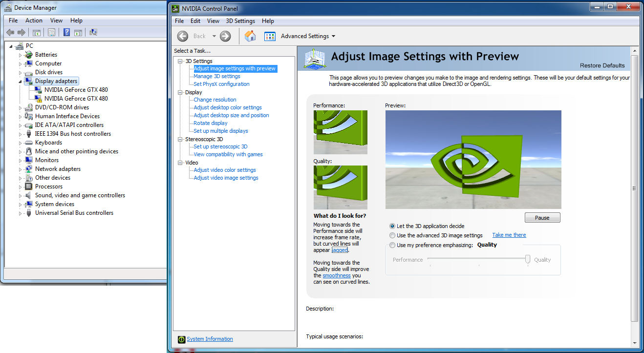Click Device Manager's action pane toolbar icon

78,32
